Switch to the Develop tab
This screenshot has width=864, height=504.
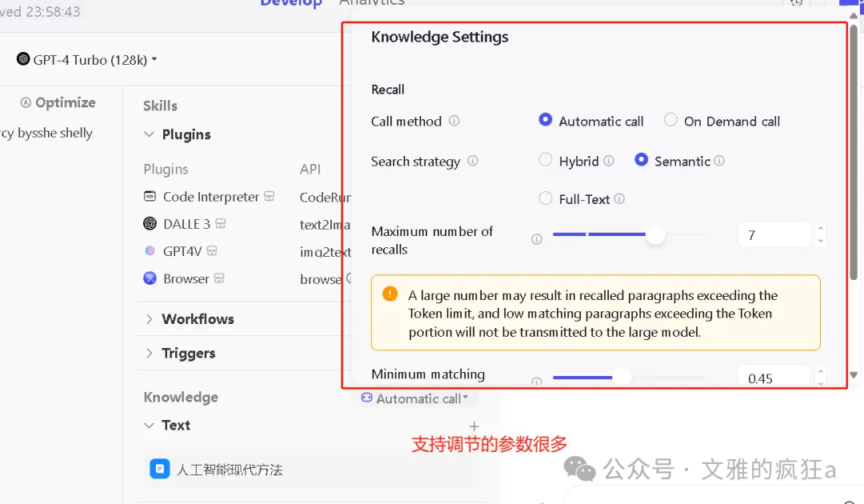pos(291,2)
